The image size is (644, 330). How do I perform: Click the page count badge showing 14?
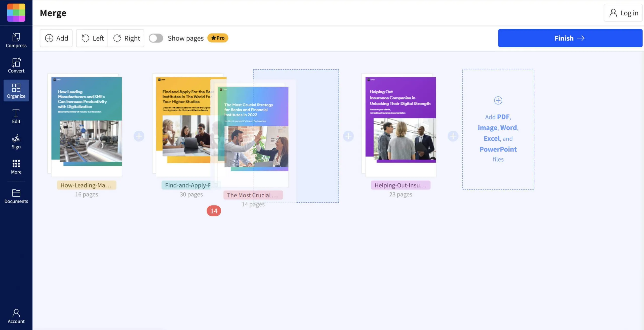coord(214,210)
